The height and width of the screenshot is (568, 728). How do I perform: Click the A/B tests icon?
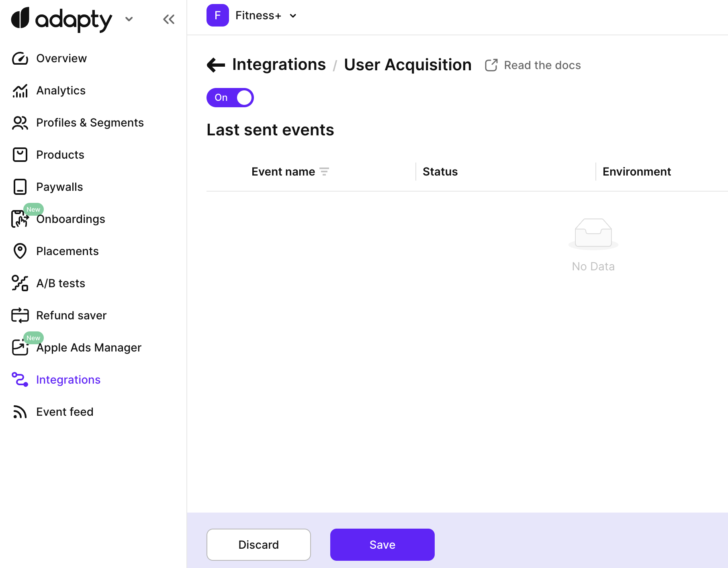click(x=20, y=283)
